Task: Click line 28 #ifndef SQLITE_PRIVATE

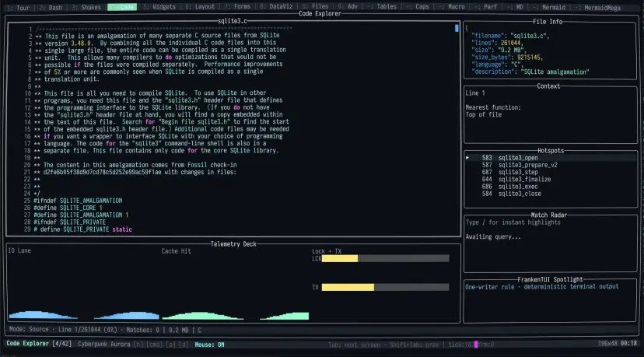Action: (x=69, y=222)
